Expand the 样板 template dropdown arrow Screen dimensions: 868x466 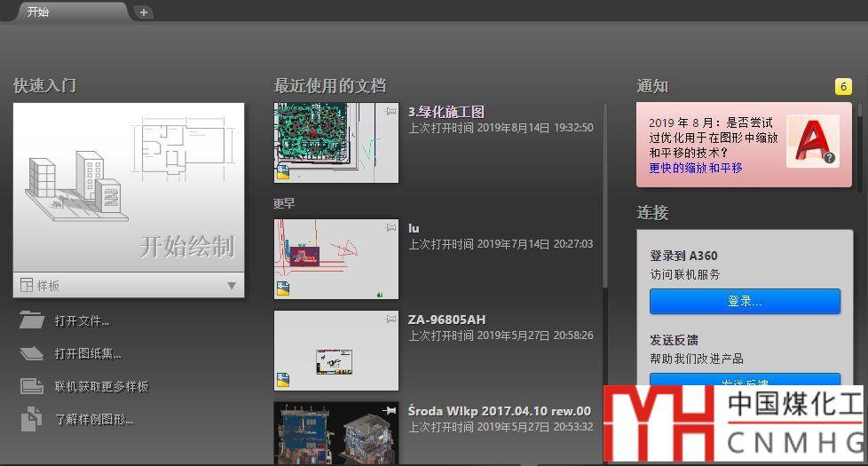[x=232, y=286]
